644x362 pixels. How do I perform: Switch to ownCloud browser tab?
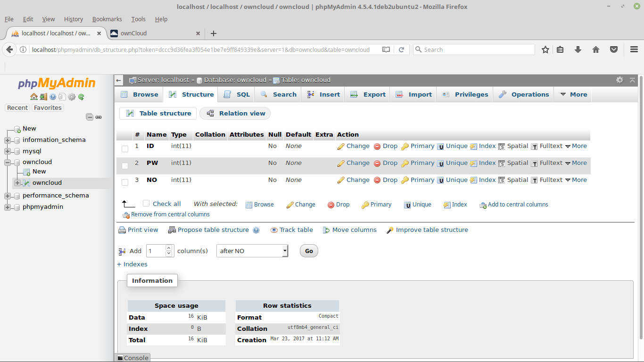click(155, 33)
